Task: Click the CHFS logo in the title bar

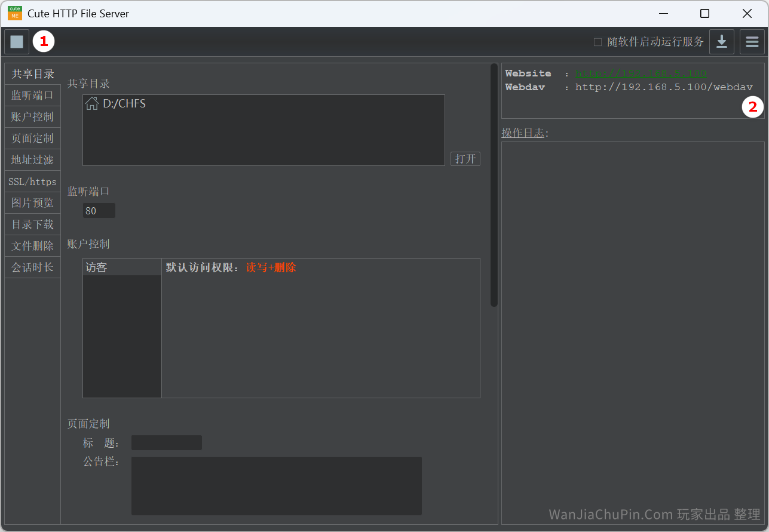Action: coord(14,13)
